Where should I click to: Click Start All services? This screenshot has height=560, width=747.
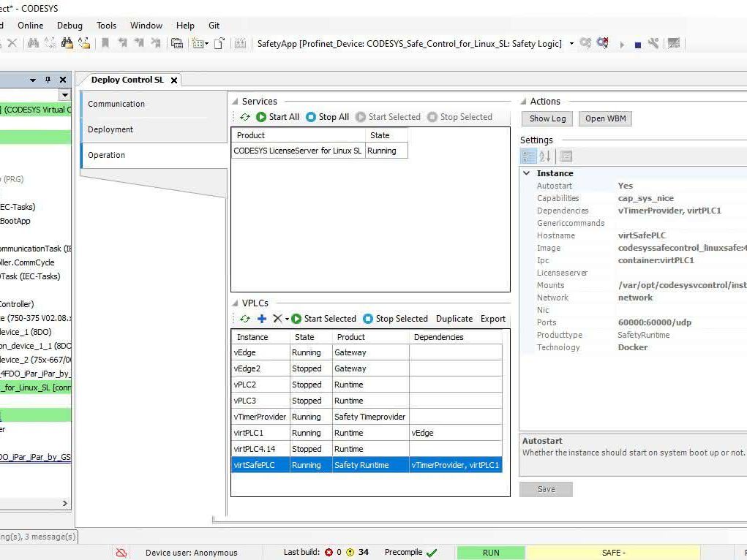coord(278,117)
